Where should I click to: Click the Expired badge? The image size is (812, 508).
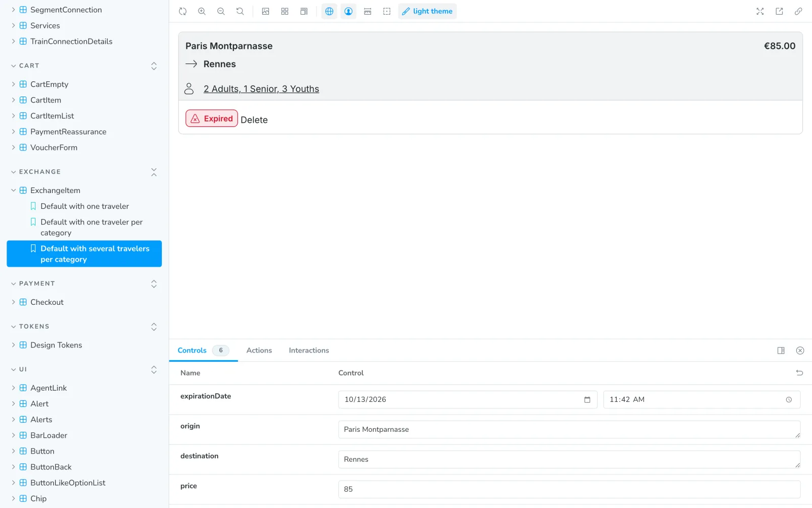[212, 118]
